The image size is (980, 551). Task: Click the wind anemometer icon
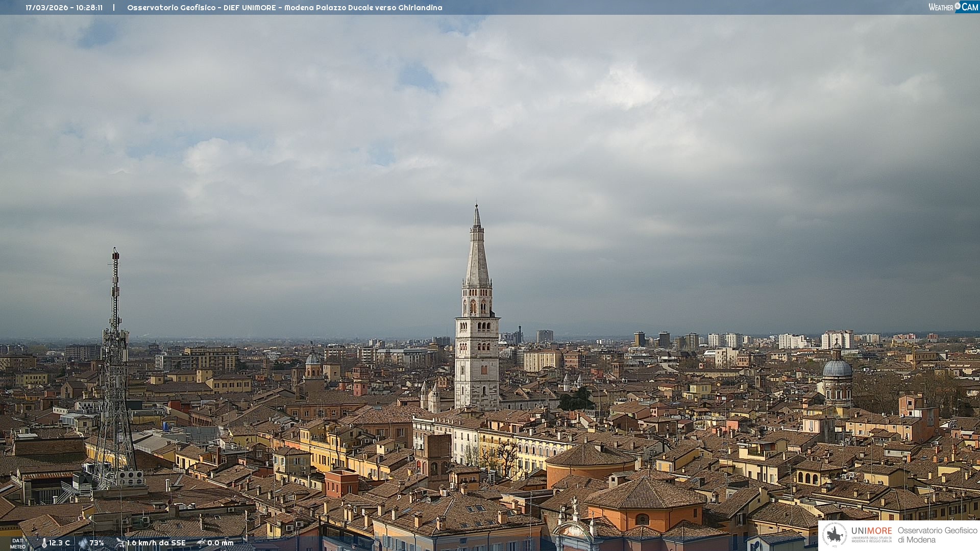point(120,543)
